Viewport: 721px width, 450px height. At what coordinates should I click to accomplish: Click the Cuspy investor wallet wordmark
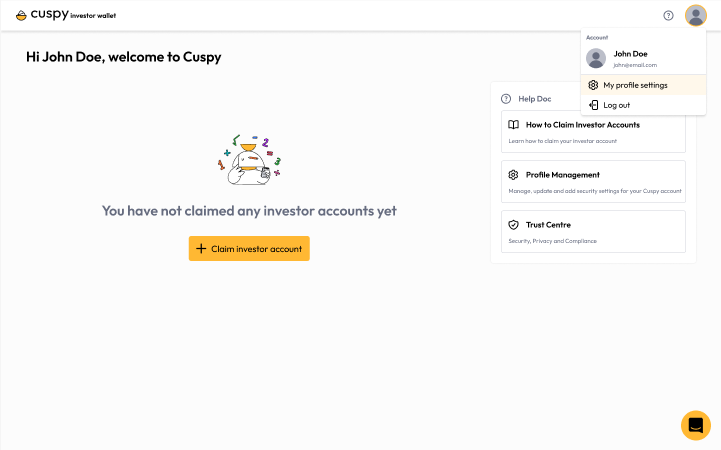(73, 15)
